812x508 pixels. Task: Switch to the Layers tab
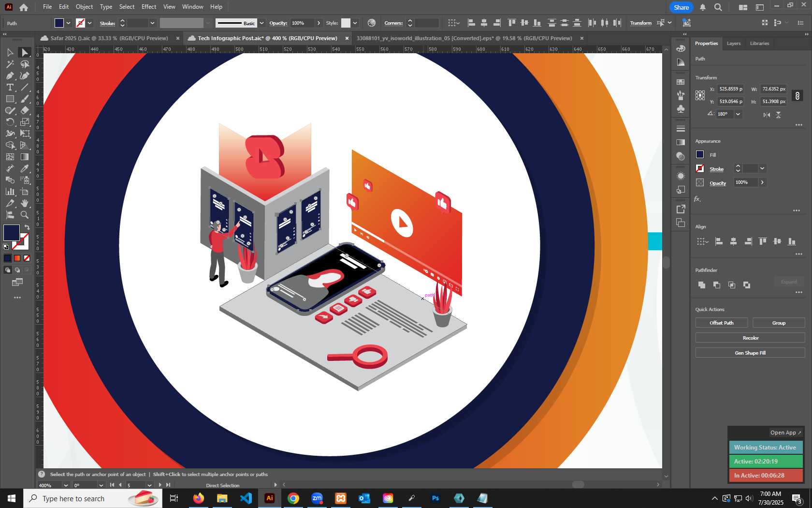click(733, 44)
